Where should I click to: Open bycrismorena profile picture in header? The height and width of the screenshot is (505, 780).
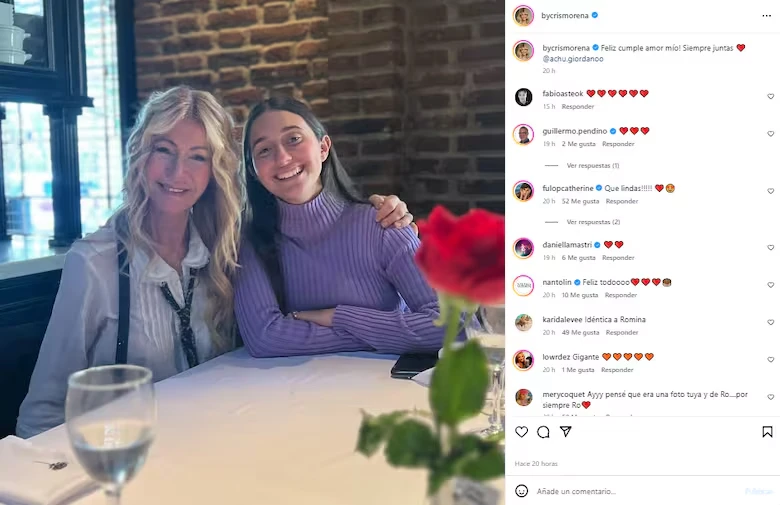tap(523, 15)
